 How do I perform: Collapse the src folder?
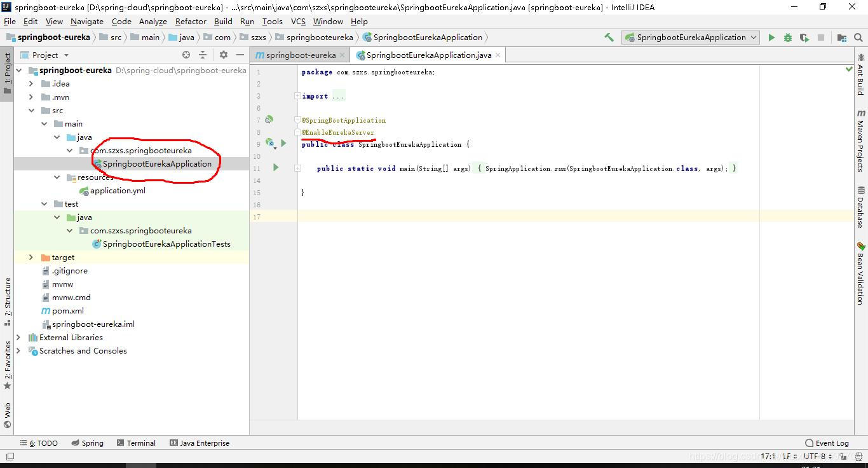click(31, 111)
